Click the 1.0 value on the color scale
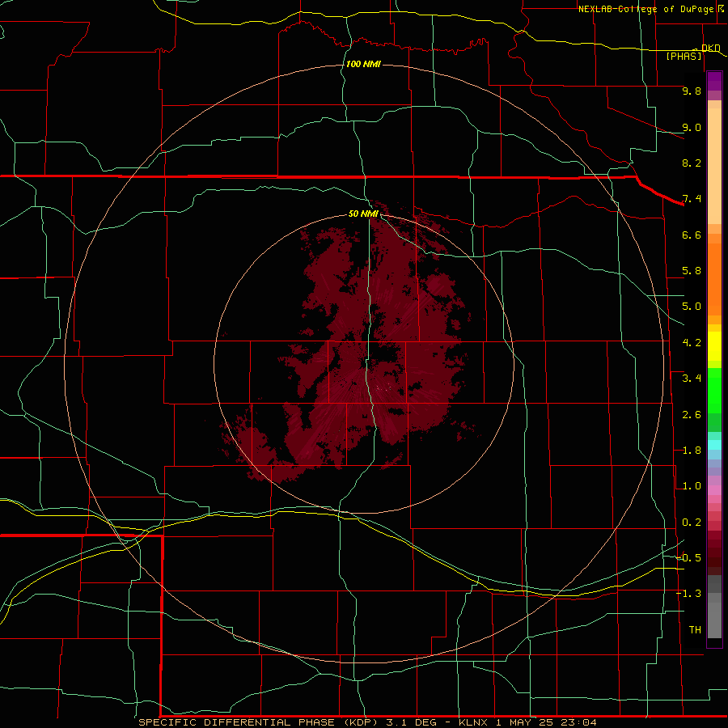The width and height of the screenshot is (728, 728). pyautogui.click(x=692, y=486)
